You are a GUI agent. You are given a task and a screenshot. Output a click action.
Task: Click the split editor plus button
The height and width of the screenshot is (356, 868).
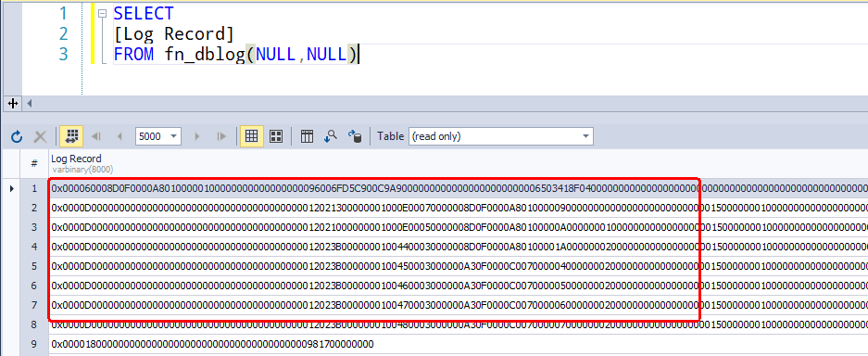13,103
